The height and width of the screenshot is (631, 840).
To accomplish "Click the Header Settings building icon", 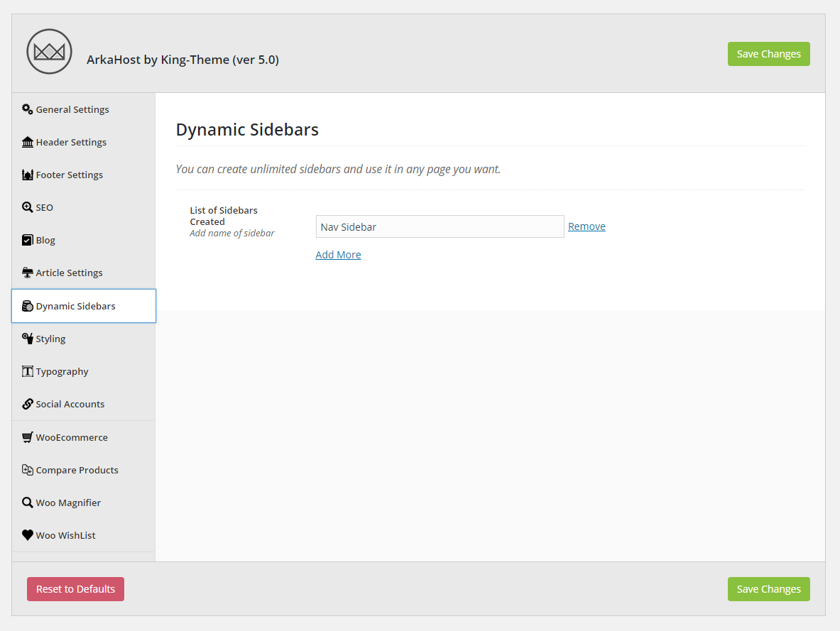I will pyautogui.click(x=27, y=142).
